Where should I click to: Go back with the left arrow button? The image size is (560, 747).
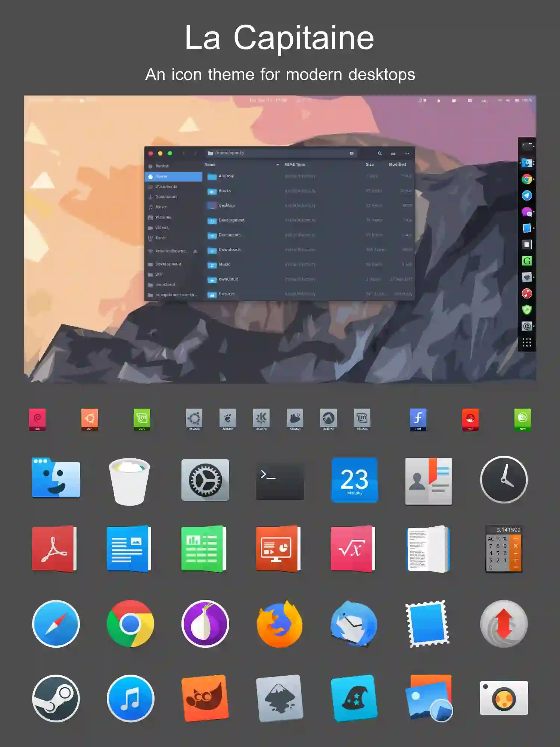(x=184, y=153)
